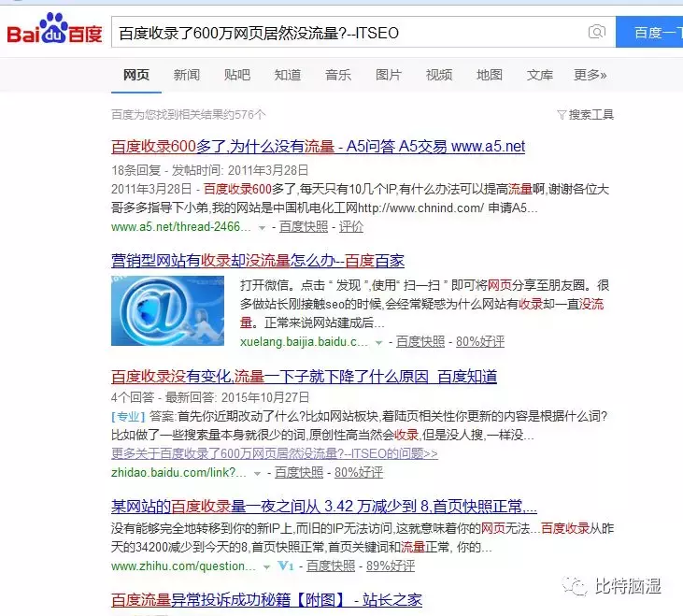Screen dimensions: 683x616
Task: Open 百度快照 for the a5.net result
Action: tap(303, 227)
